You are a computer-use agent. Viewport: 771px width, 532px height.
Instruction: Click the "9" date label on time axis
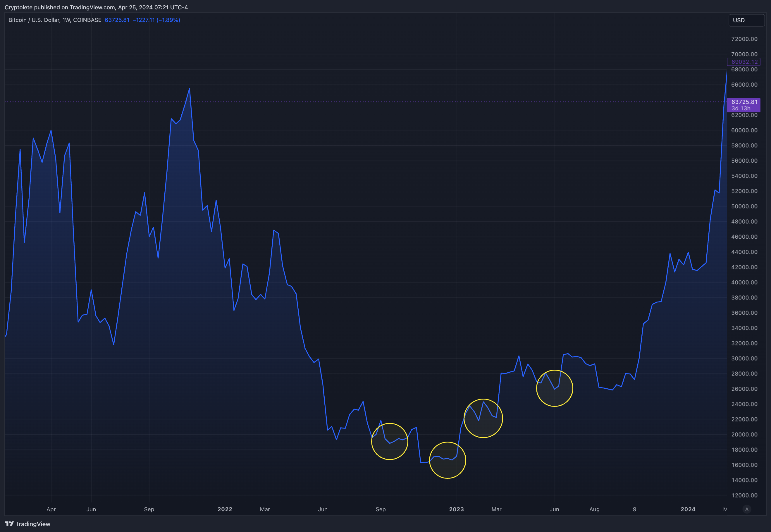pyautogui.click(x=634, y=509)
